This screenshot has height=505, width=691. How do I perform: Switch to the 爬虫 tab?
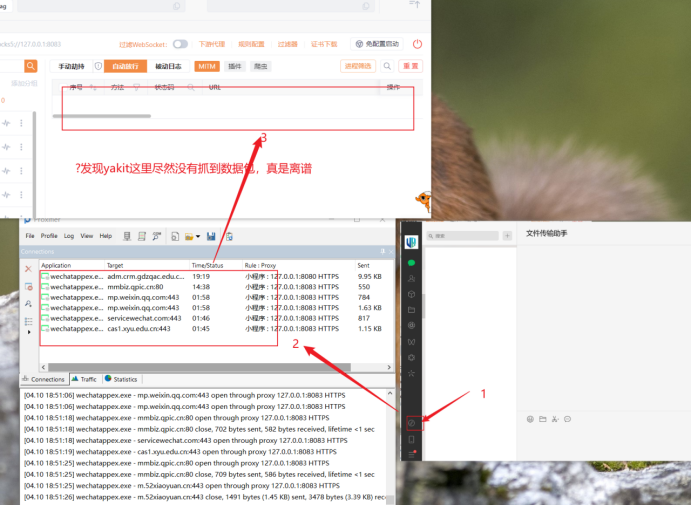click(x=260, y=66)
